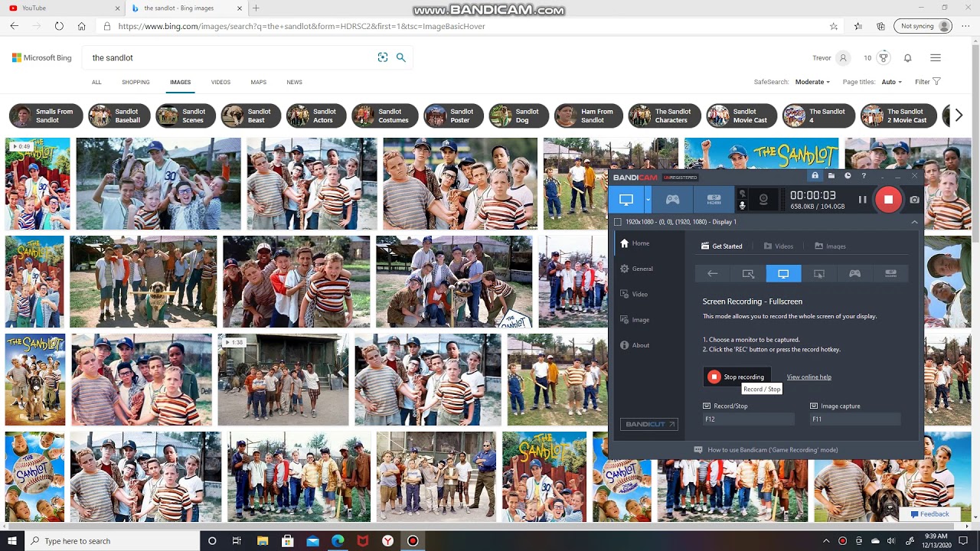Click Bing search magnifier icon
The height and width of the screenshot is (551, 980).
click(x=400, y=57)
